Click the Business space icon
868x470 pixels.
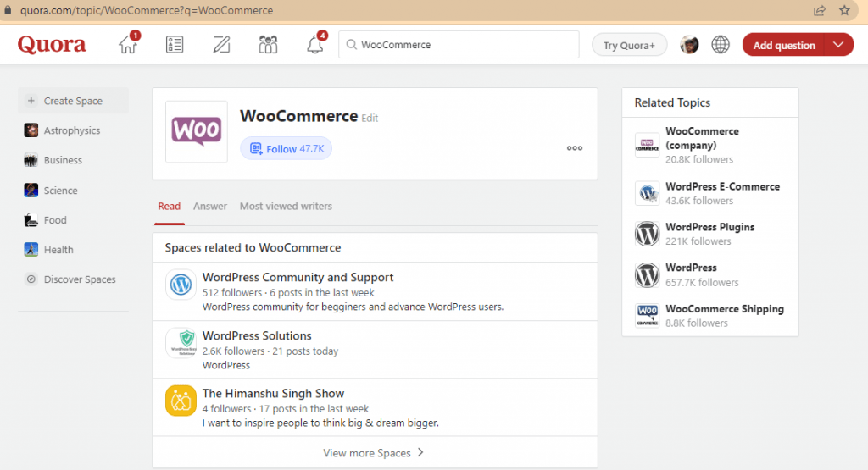pos(31,160)
